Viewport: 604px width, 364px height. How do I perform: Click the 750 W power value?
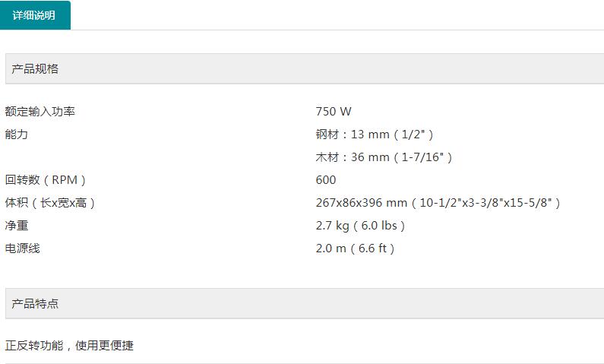(334, 112)
